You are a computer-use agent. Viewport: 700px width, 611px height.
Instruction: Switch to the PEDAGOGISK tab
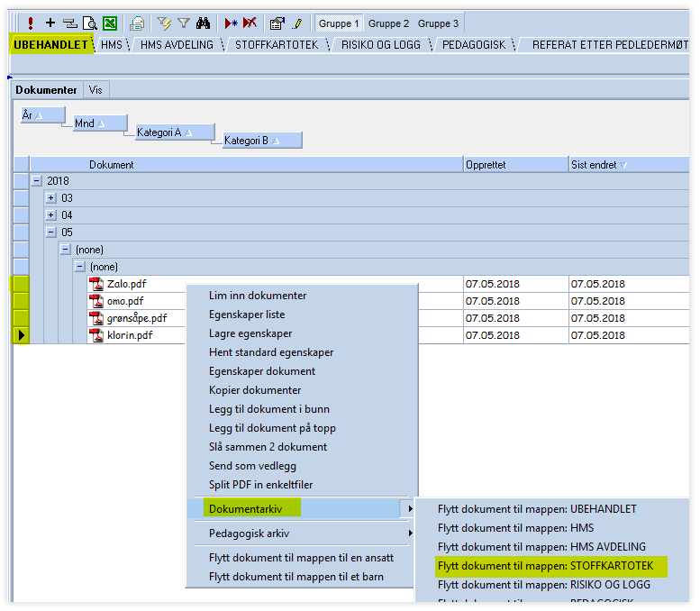pyautogui.click(x=474, y=45)
